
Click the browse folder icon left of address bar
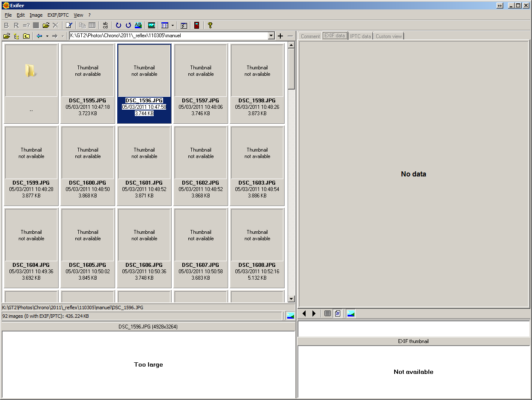[6, 36]
